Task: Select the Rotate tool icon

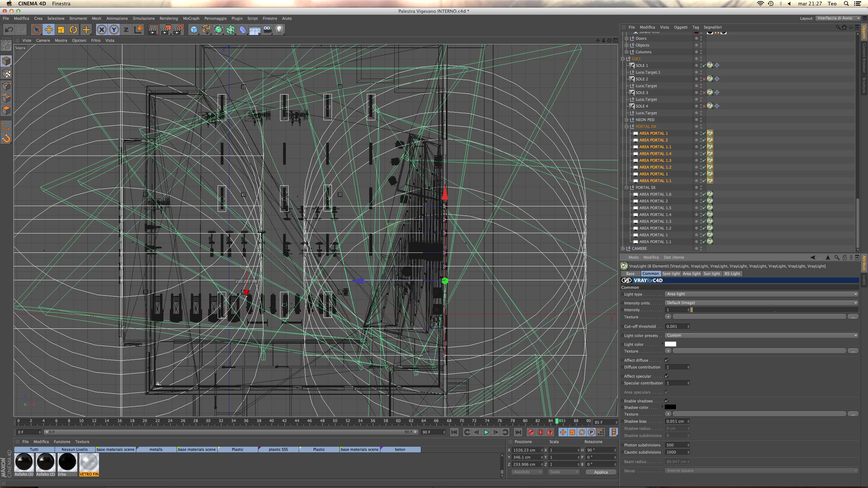Action: click(73, 30)
